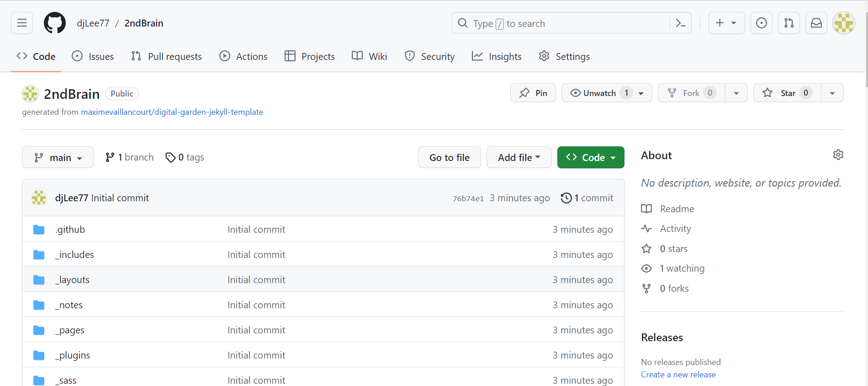Open the repository Settings tab
The height and width of the screenshot is (386, 868).
[564, 56]
